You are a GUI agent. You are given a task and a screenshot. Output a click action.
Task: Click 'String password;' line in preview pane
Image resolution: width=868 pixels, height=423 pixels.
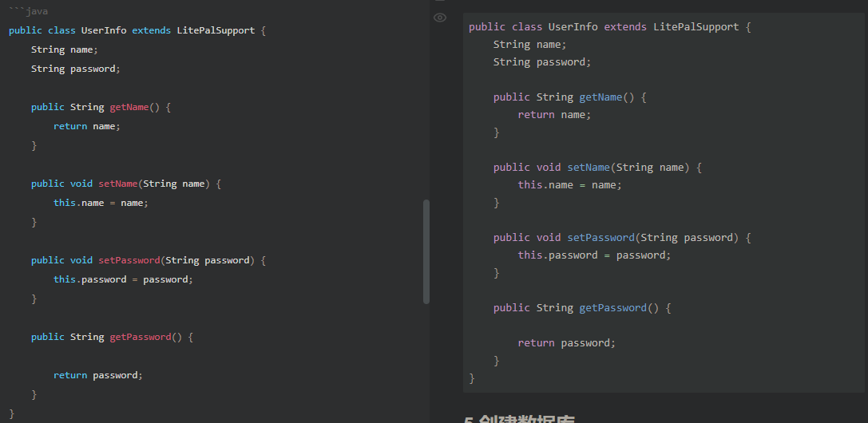point(542,62)
